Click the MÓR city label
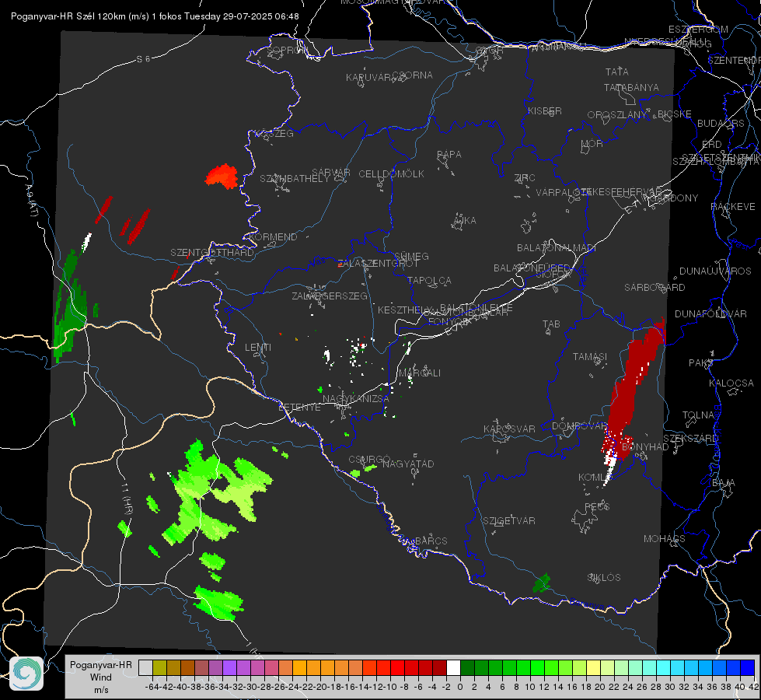 tap(592, 144)
